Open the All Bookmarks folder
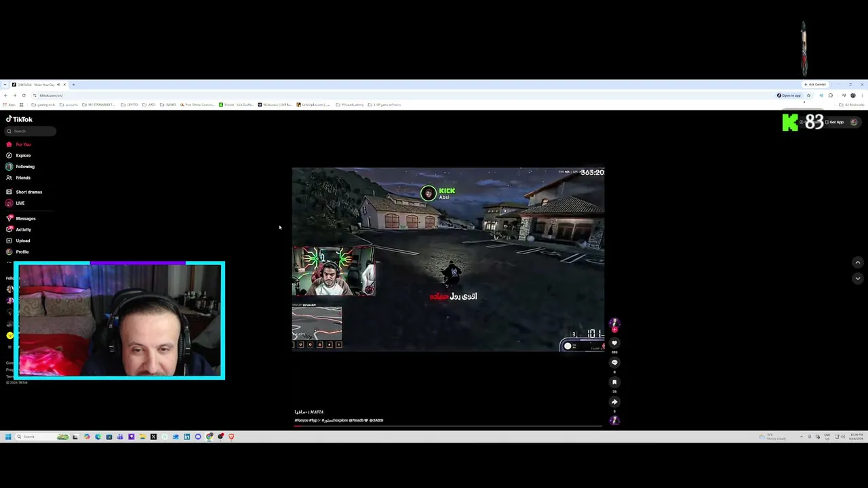 [x=852, y=105]
